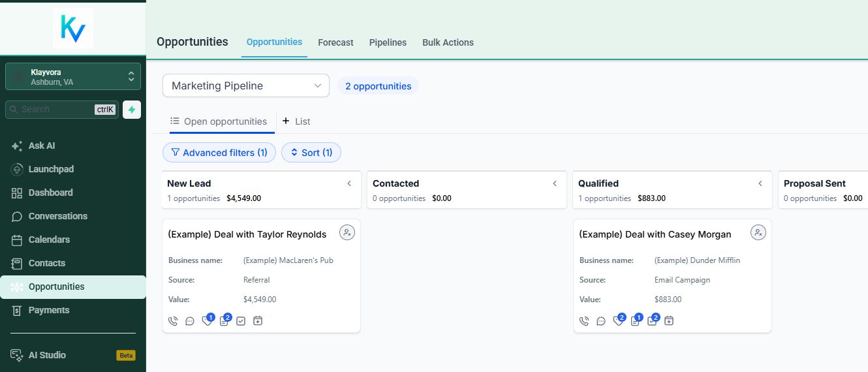
Task: Click the (Example) Dunder Mifflin business name
Action: 698,260
